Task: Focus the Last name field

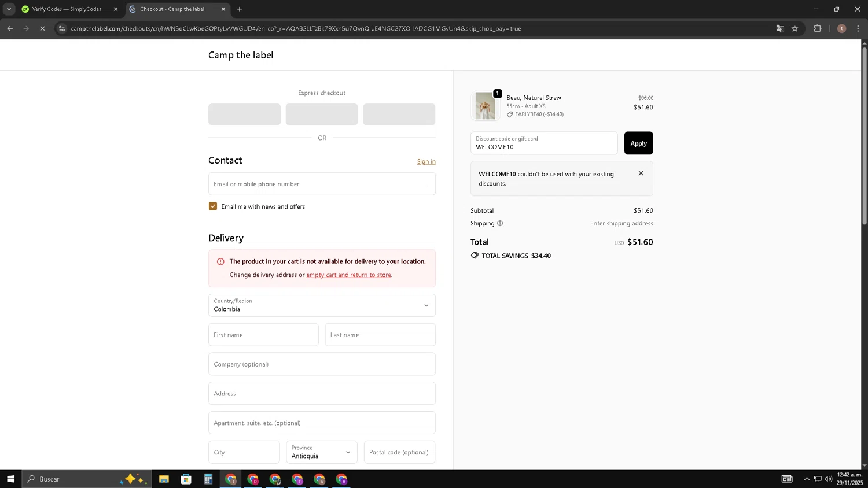Action: [x=380, y=335]
